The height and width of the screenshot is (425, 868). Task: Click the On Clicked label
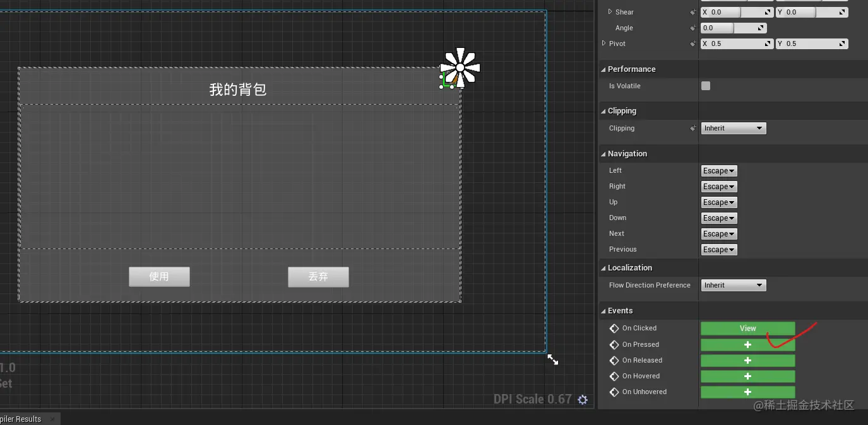tap(639, 329)
